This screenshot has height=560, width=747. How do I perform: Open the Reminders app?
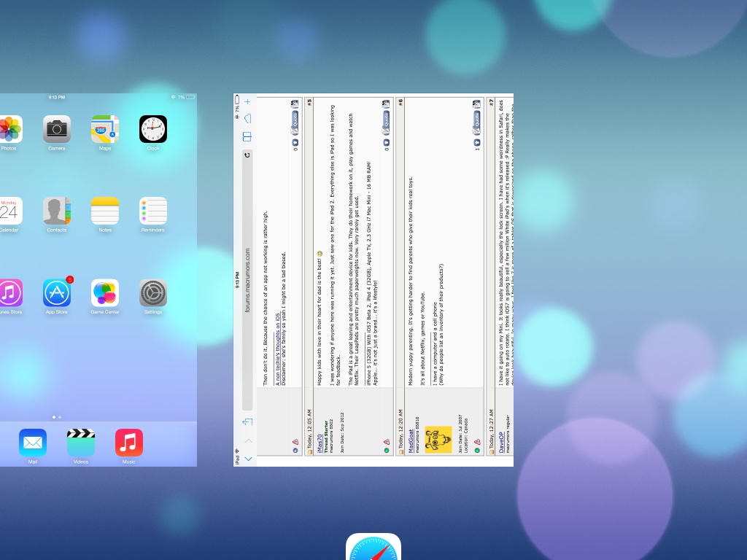[153, 211]
